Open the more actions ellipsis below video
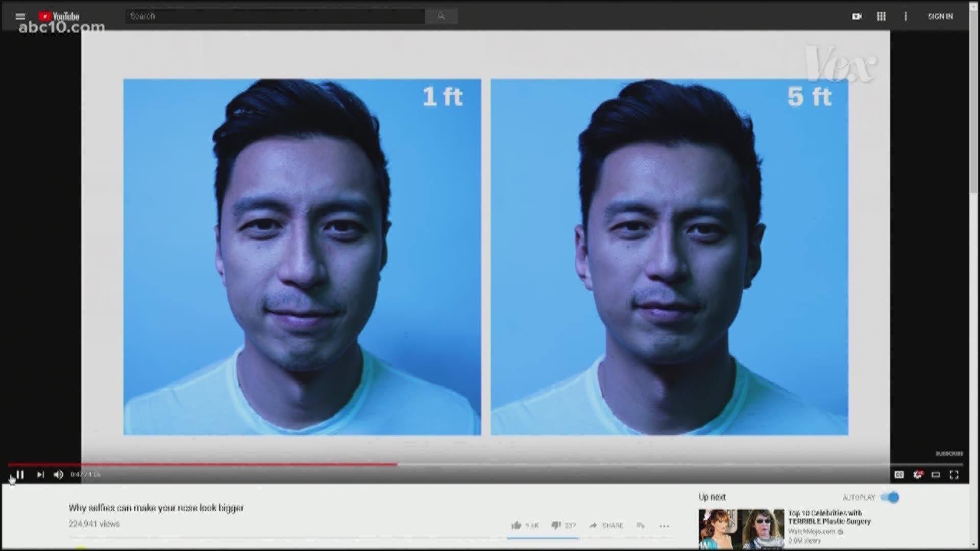The width and height of the screenshot is (980, 551). coord(664,526)
